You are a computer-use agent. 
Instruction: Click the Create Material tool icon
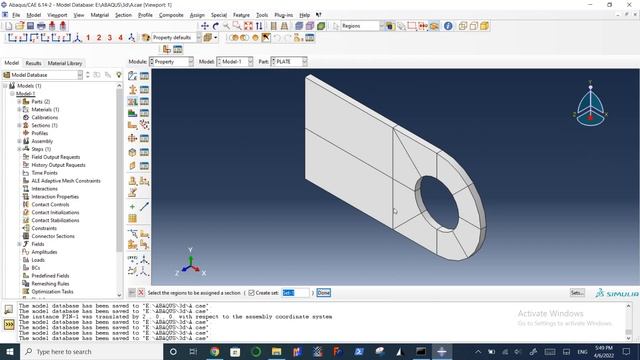[133, 76]
